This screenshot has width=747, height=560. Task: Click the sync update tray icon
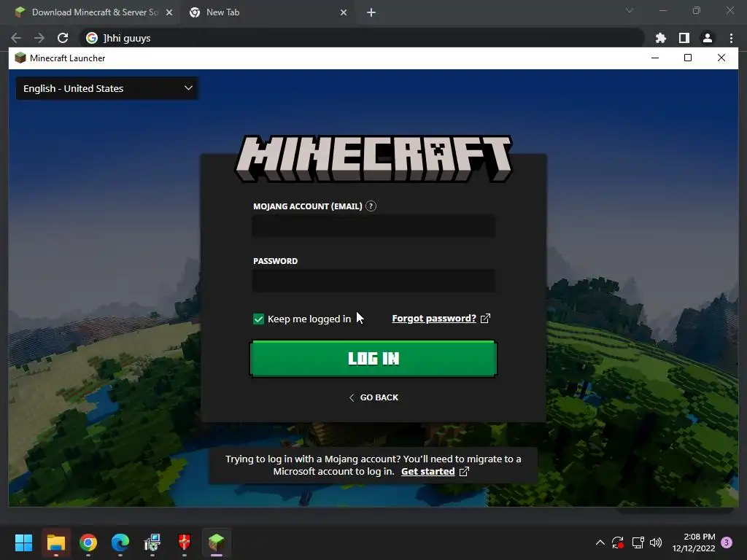click(618, 542)
